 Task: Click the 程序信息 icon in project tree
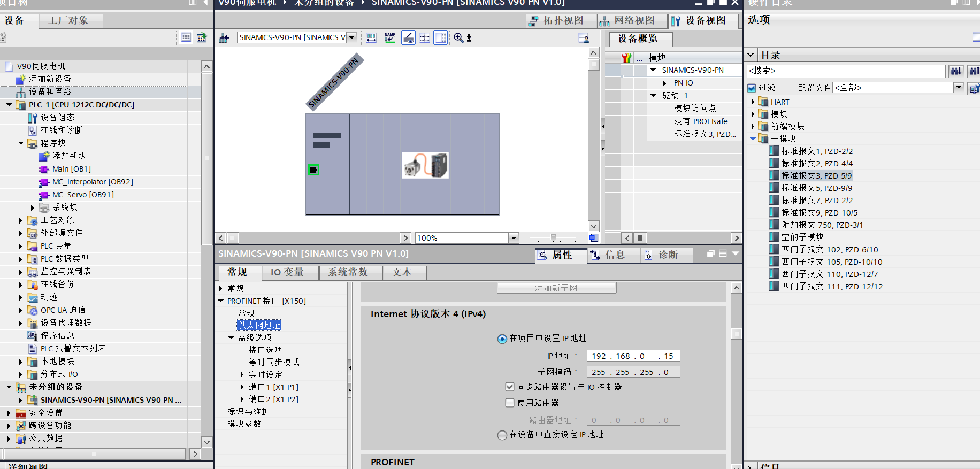click(33, 336)
